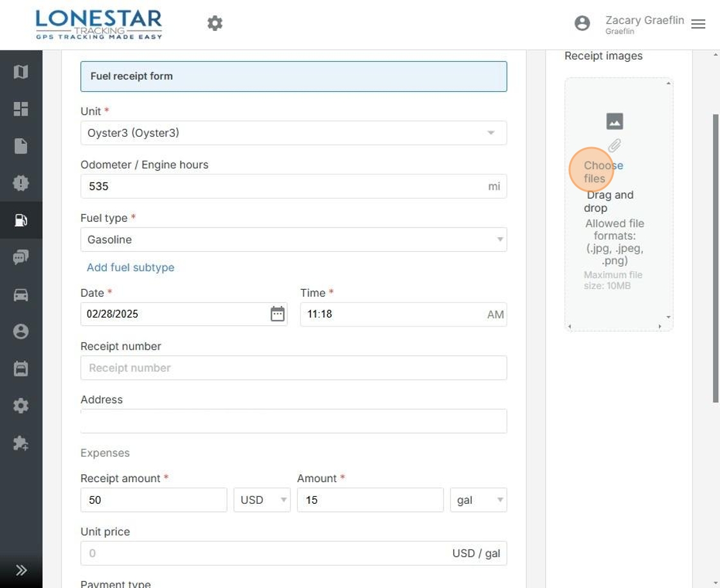Viewport: 720px width, 588px height.
Task: Change the gal volume unit dropdown
Action: tap(478, 500)
